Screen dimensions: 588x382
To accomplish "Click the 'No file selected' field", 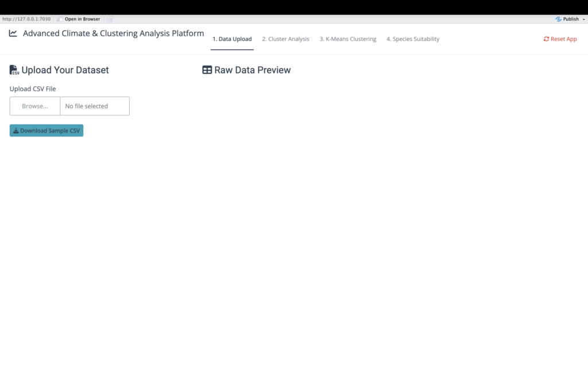I will pyautogui.click(x=94, y=106).
